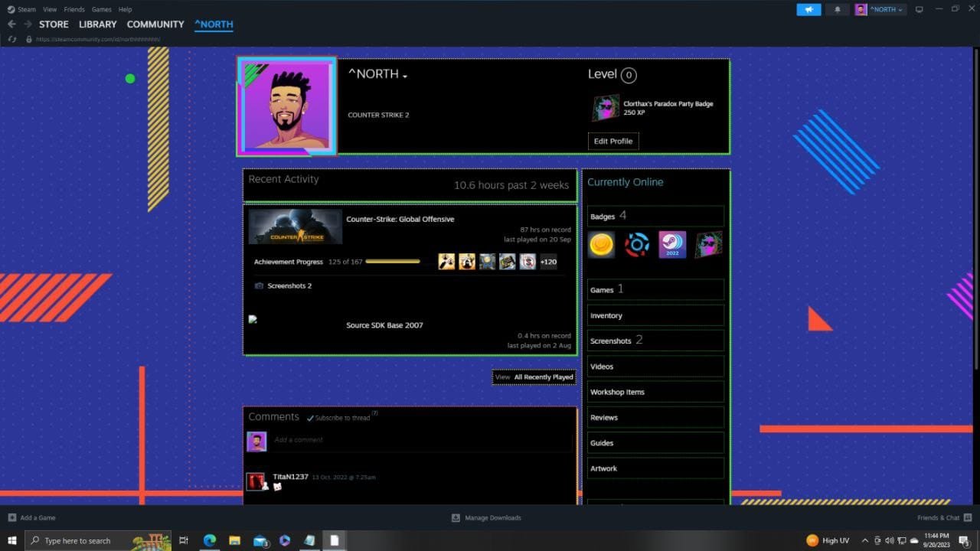View All Recently Played games

point(534,377)
